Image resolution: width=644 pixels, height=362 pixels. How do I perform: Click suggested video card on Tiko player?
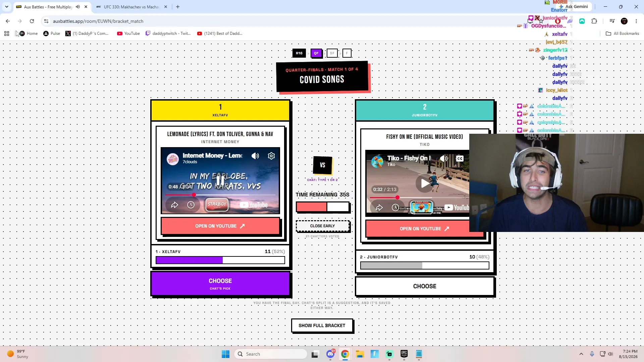421,207
